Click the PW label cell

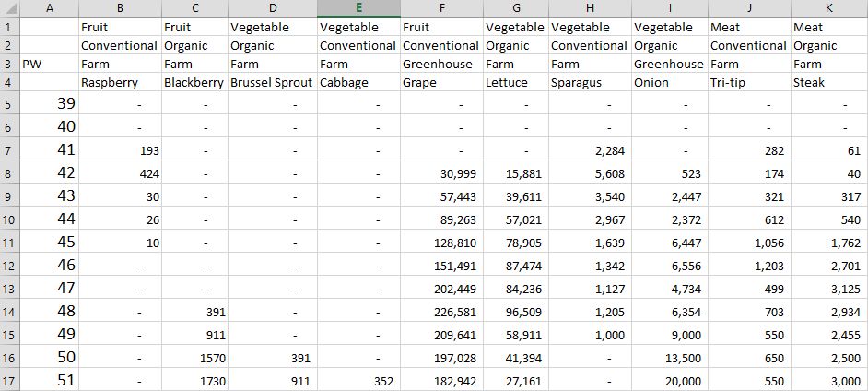click(49, 65)
